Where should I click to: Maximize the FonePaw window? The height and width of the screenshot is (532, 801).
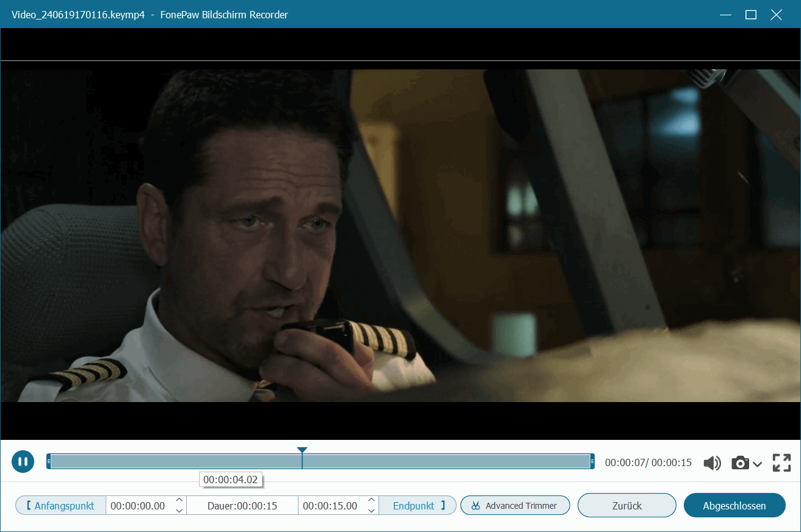click(x=751, y=15)
